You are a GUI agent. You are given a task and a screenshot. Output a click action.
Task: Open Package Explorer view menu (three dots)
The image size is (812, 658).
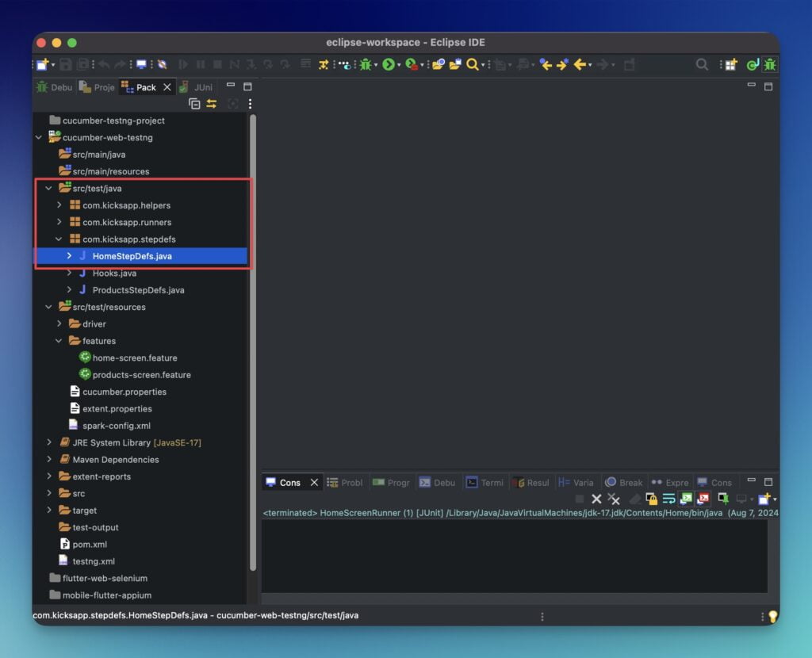[250, 104]
